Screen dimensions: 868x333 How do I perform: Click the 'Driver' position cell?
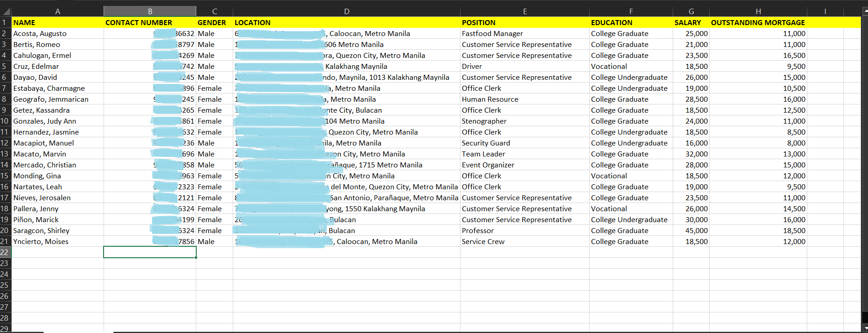pos(525,66)
